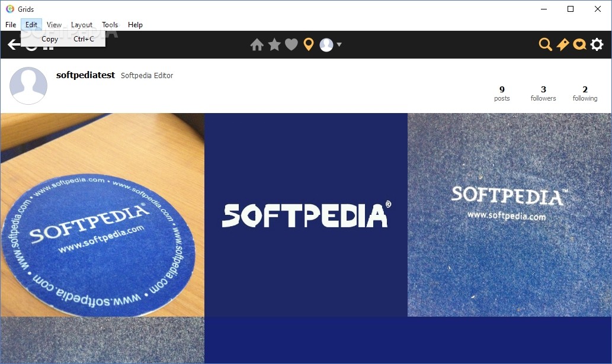Expand the profile avatar dropdown arrow
Screen dimensions: 612x364
point(339,44)
